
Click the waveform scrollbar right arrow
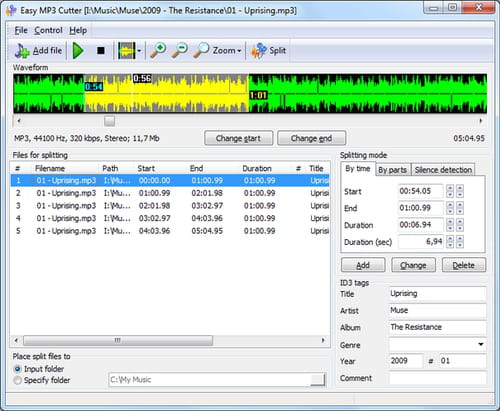[481, 121]
